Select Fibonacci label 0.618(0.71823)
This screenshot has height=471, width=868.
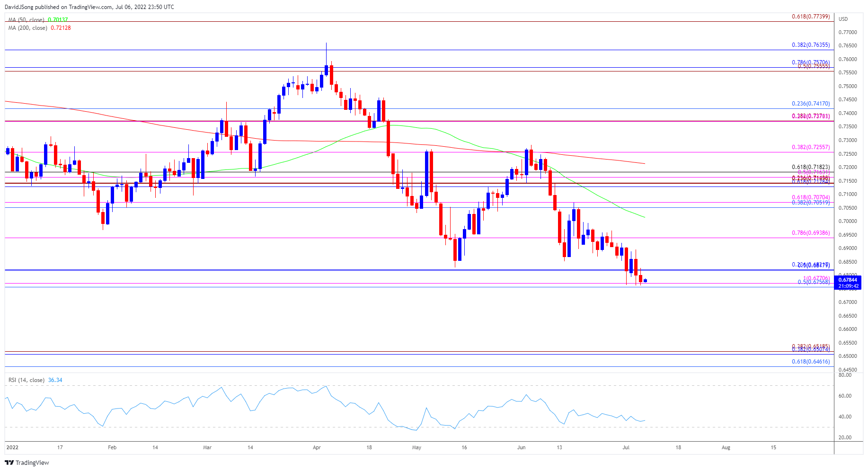811,167
